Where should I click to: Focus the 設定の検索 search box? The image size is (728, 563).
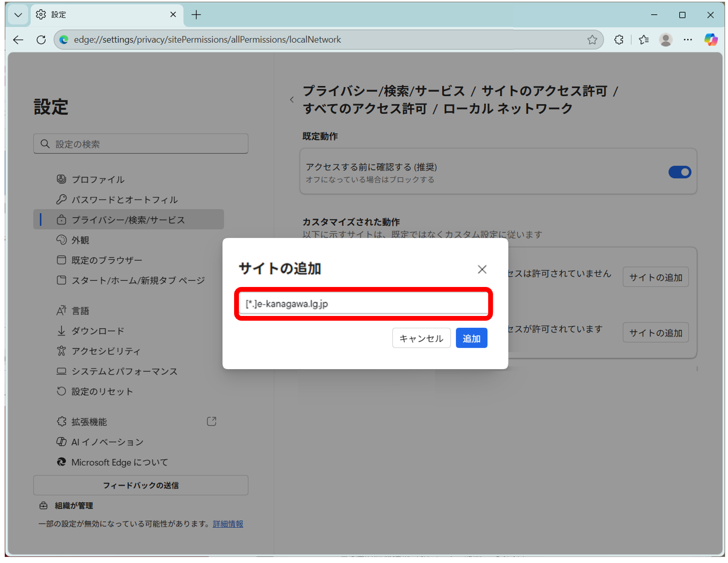[141, 144]
